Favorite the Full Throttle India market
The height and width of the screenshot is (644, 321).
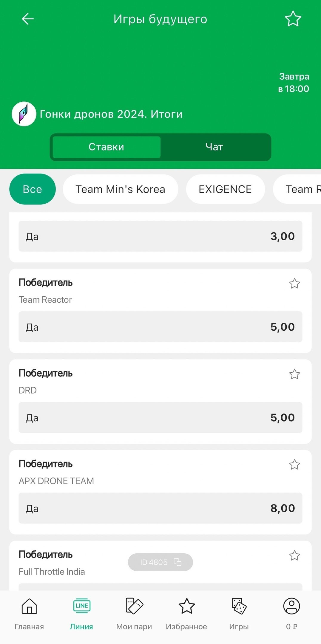(294, 555)
